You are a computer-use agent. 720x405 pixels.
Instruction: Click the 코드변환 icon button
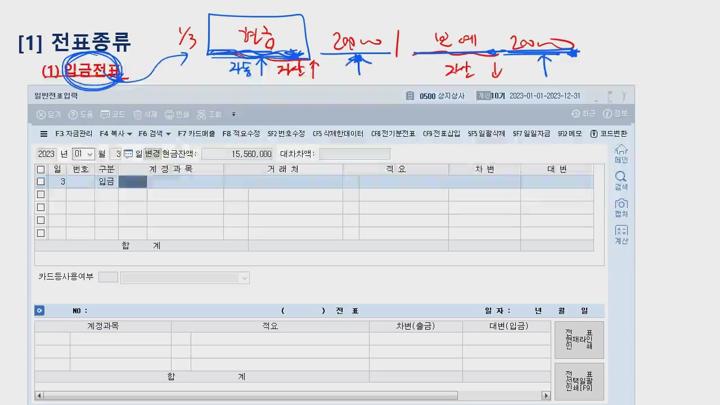point(608,134)
